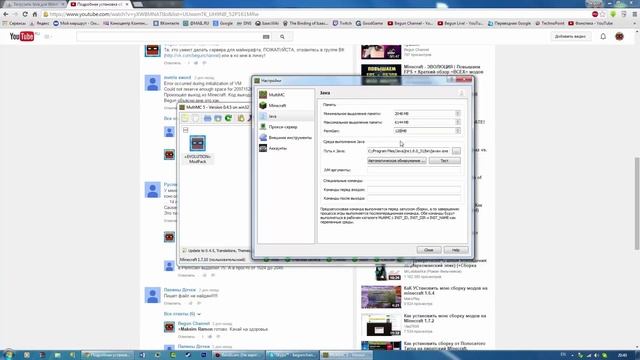The width and height of the screenshot is (640, 360).
Task: Select the active YouTube browser tab
Action: point(100,4)
